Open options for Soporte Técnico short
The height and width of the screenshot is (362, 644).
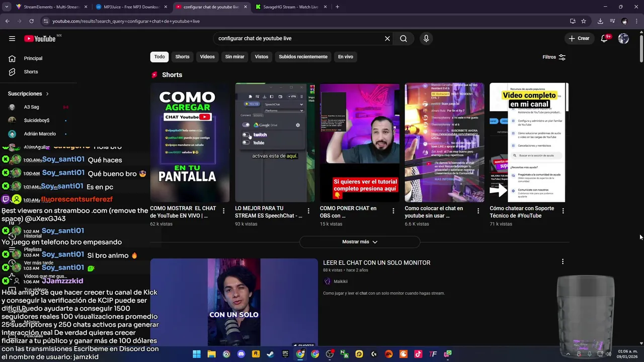(563, 211)
